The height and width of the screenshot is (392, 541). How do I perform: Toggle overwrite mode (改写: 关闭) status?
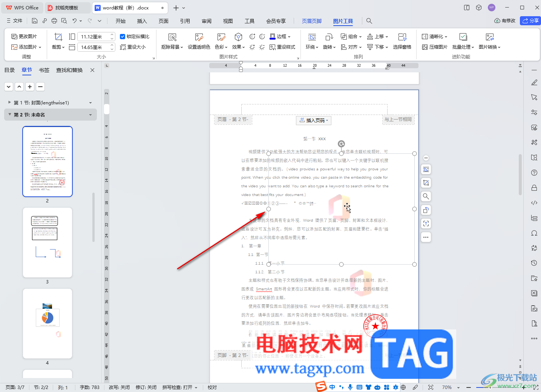pos(119,387)
